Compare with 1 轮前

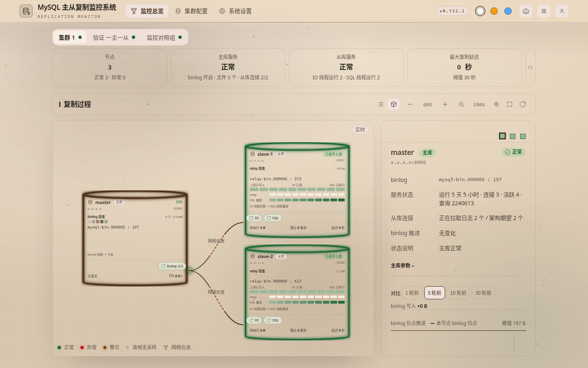coord(412,293)
